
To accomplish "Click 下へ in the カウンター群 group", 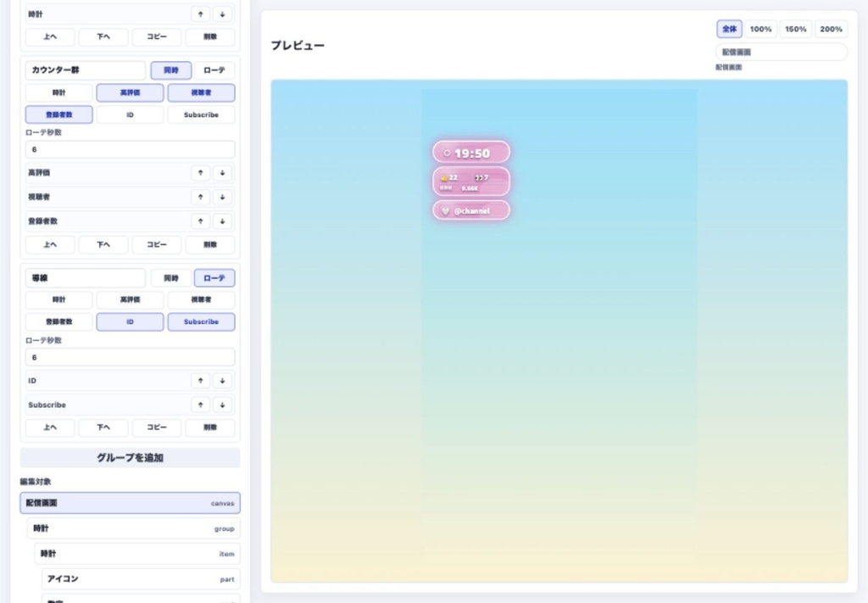I will [103, 245].
